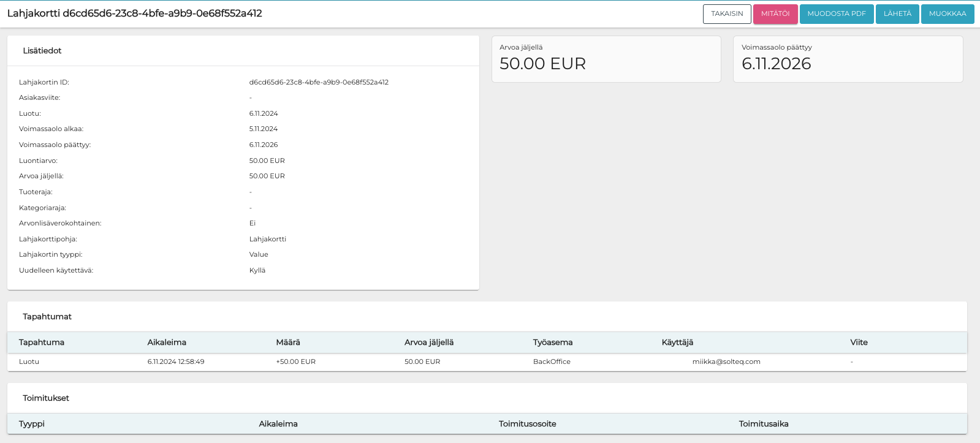
Task: Sort events by Tapahtuma column header
Action: pyautogui.click(x=42, y=343)
